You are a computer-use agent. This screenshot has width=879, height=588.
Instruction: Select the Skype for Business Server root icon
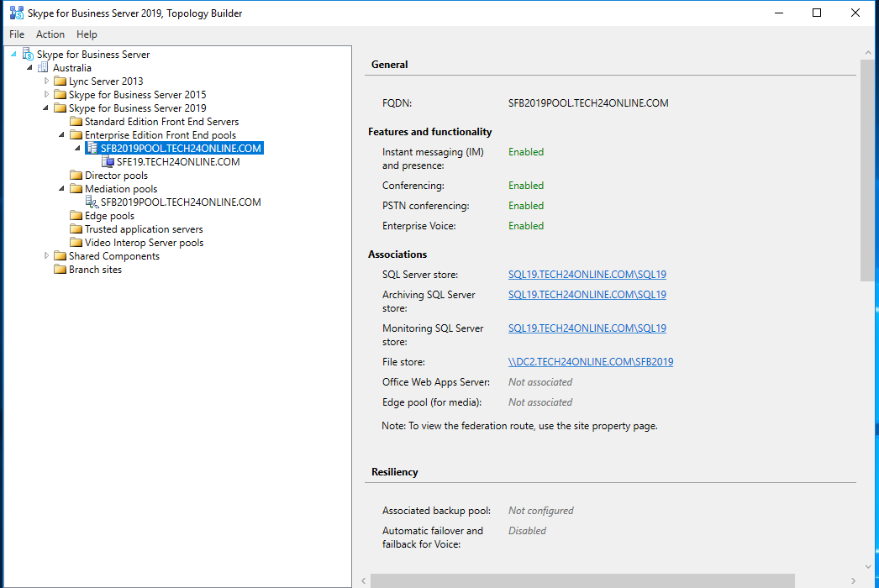[26, 54]
